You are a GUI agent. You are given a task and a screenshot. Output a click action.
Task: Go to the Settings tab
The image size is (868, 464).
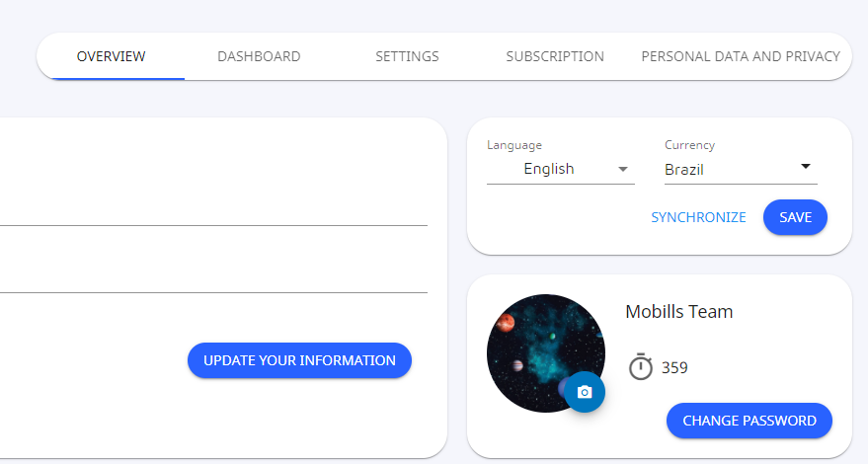point(407,56)
